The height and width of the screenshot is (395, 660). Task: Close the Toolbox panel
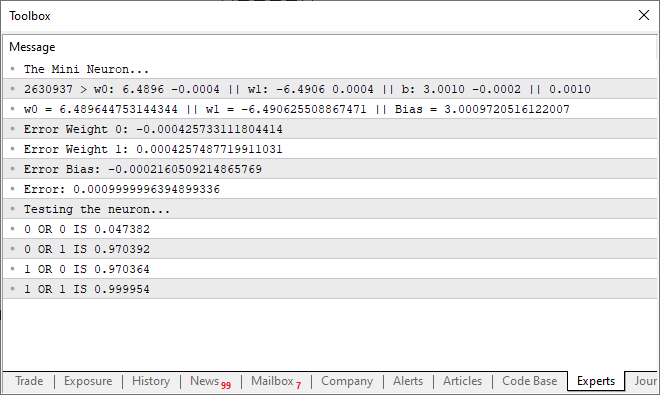[x=644, y=16]
